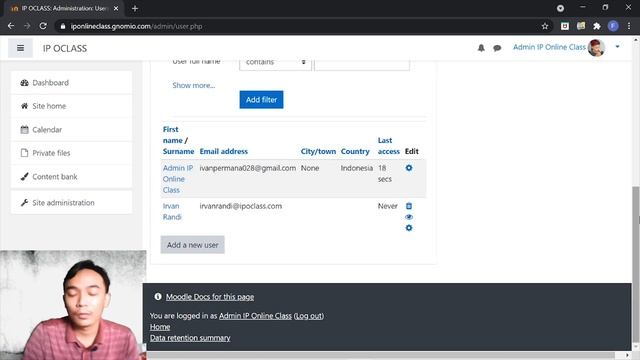Open the messaging chat icon

pos(497,48)
